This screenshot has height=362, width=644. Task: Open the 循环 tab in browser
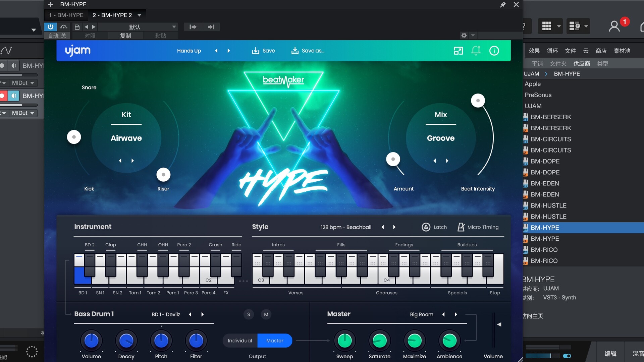pyautogui.click(x=552, y=51)
